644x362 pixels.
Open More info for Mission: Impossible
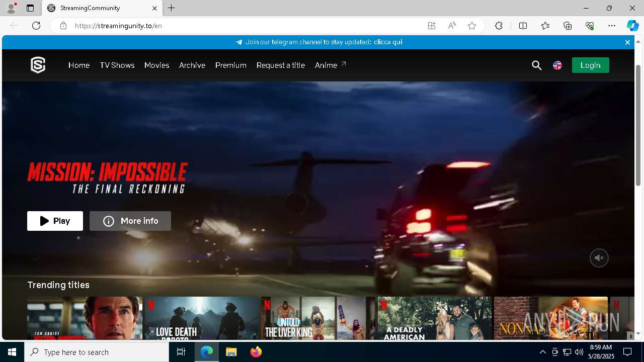tap(130, 221)
